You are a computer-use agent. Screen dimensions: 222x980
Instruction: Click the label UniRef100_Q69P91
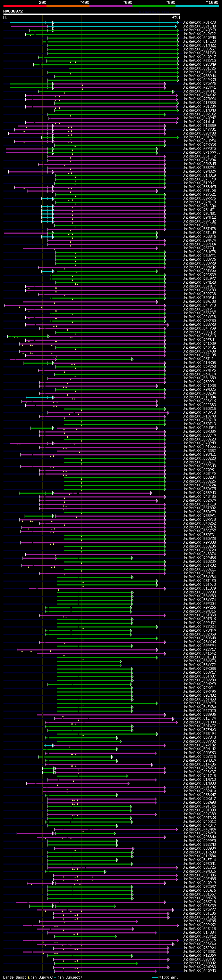pyautogui.click(x=199, y=382)
